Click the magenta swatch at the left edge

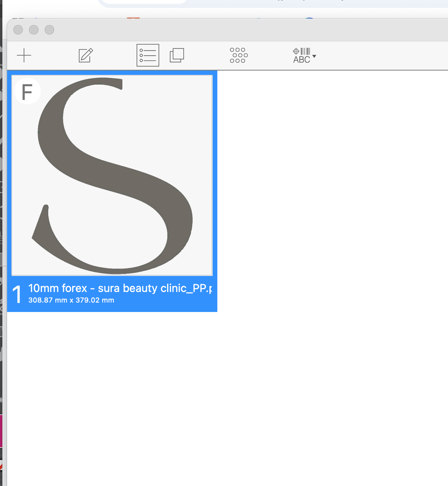coord(1,431)
